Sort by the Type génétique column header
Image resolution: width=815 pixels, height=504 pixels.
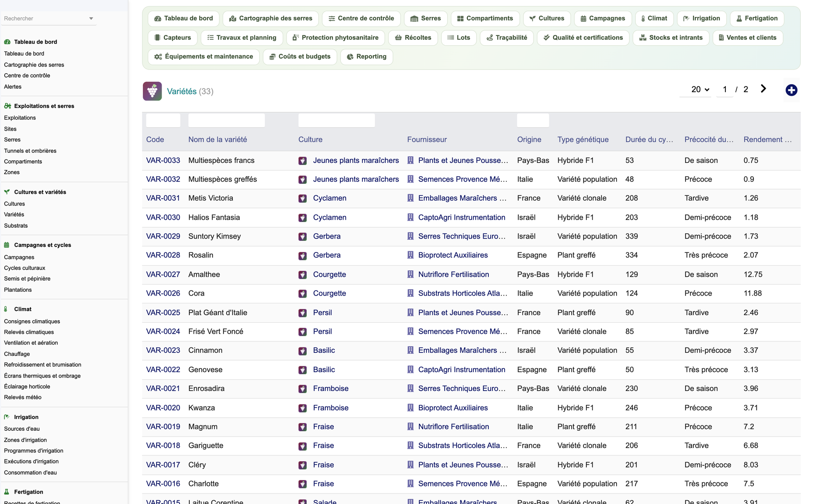point(583,139)
